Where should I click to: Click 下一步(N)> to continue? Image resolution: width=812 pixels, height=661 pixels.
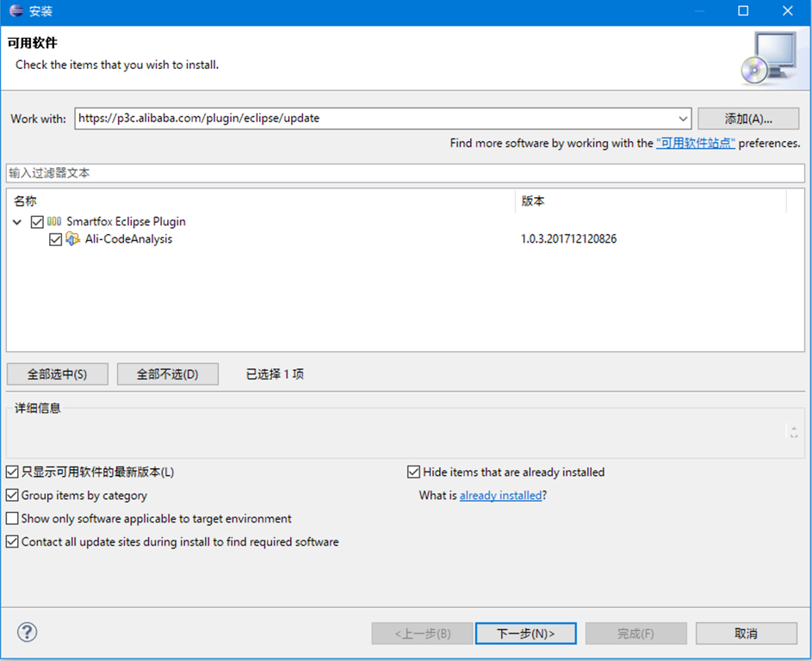(x=525, y=633)
